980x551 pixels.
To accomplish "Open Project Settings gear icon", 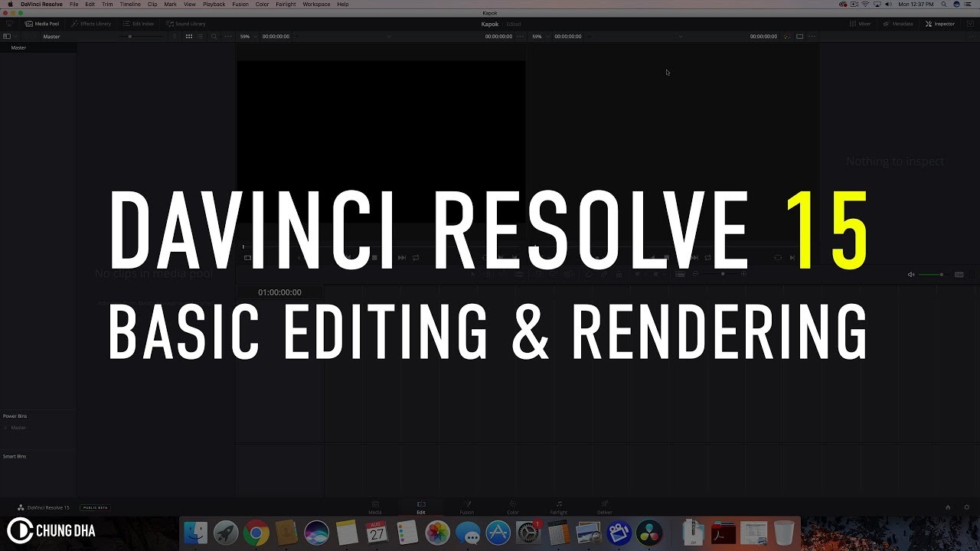I will click(x=966, y=507).
